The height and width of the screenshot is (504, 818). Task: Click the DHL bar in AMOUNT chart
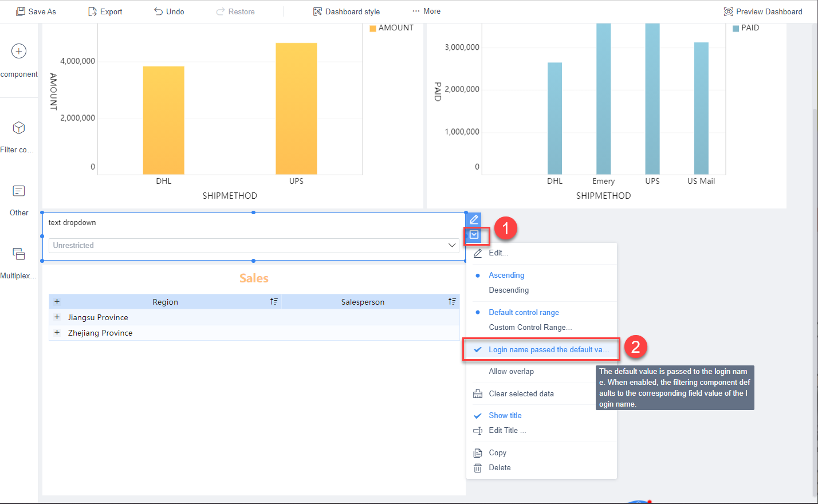coord(164,120)
